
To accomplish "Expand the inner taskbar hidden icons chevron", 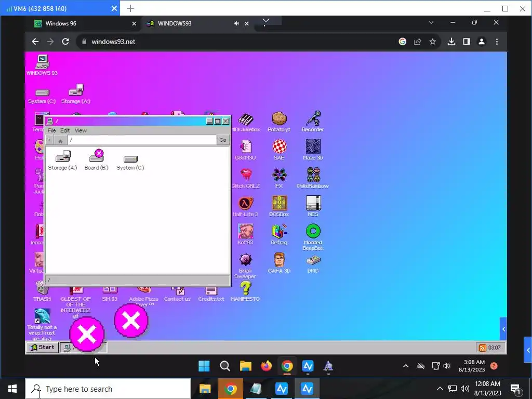I will [406, 366].
